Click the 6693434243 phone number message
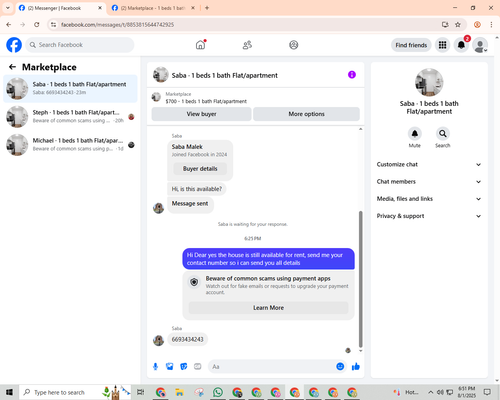 187,339
